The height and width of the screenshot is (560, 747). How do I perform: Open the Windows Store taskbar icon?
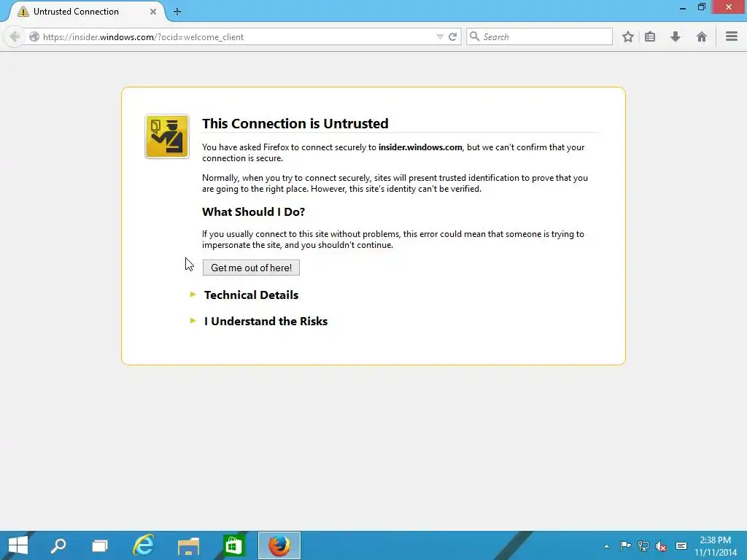click(x=233, y=545)
